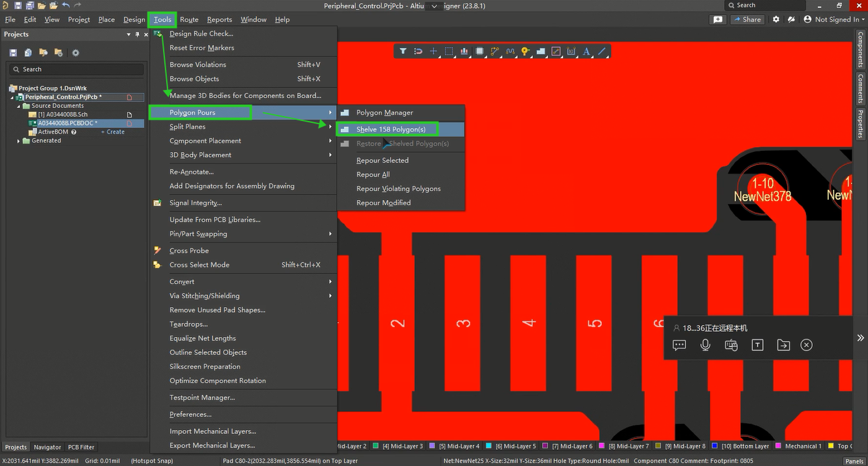This screenshot has height=466, width=868.
Task: Click the Projects panel search field
Action: (77, 69)
